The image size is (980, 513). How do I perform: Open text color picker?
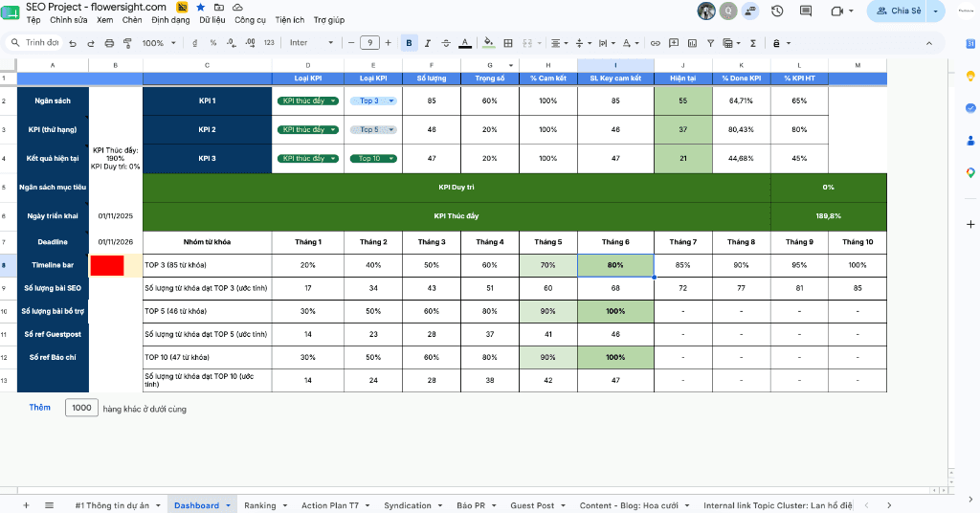[464, 43]
